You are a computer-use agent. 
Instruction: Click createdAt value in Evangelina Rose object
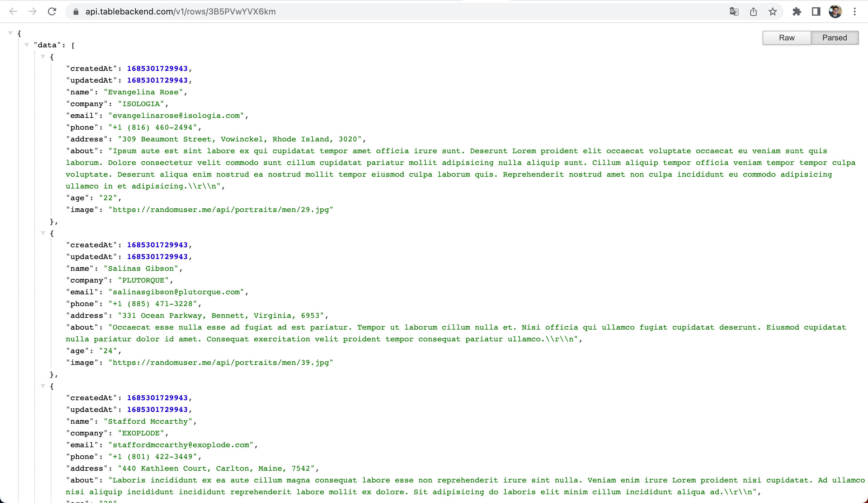click(x=157, y=68)
